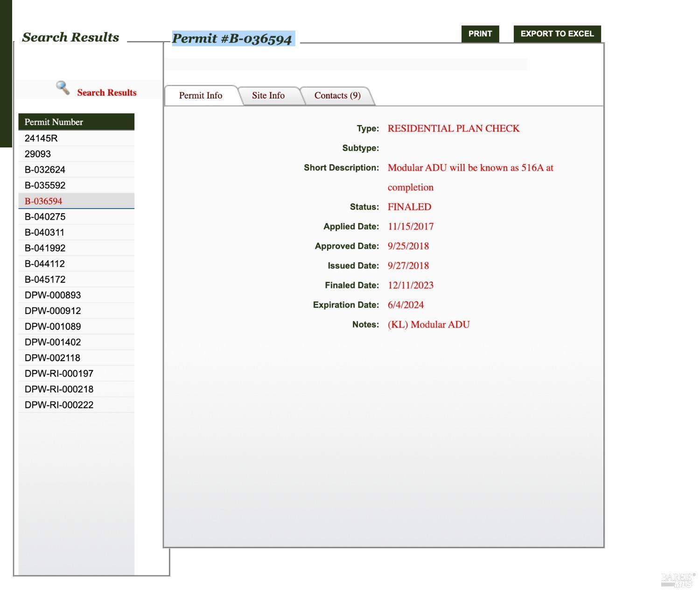The height and width of the screenshot is (594, 700).
Task: View permit DPW-RI-000197
Action: pyautogui.click(x=59, y=374)
